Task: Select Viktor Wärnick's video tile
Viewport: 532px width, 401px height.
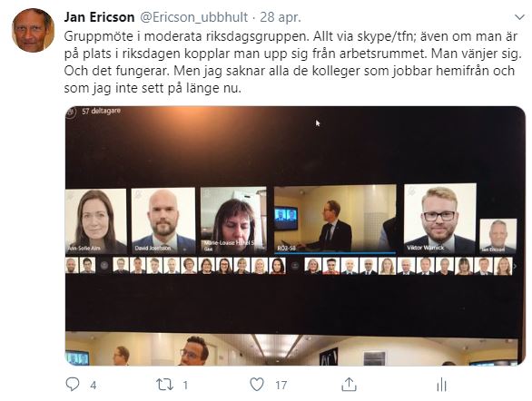Action: (x=439, y=219)
